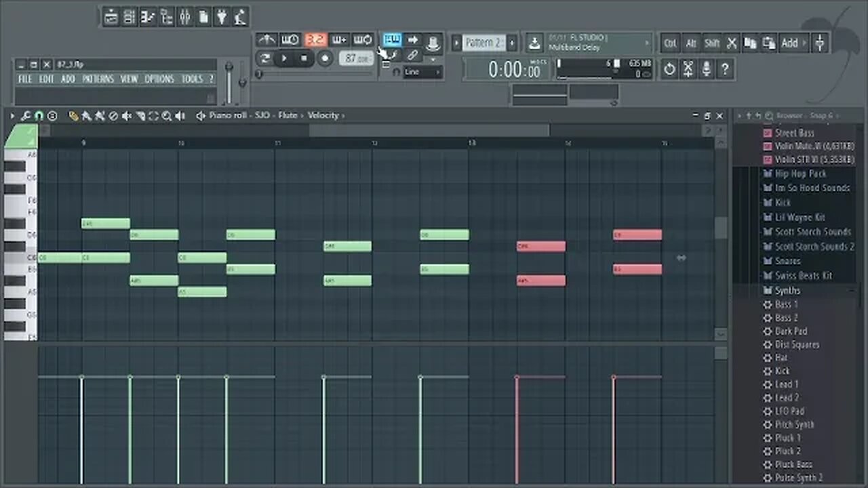
Task: Open the SJO - Flute channel selector
Action: point(279,115)
